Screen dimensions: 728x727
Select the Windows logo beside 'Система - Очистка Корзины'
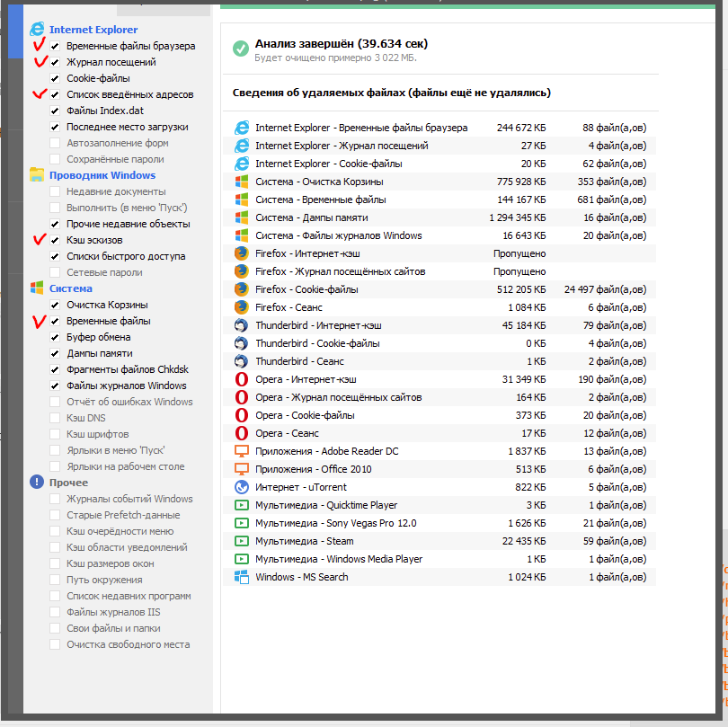(x=242, y=182)
